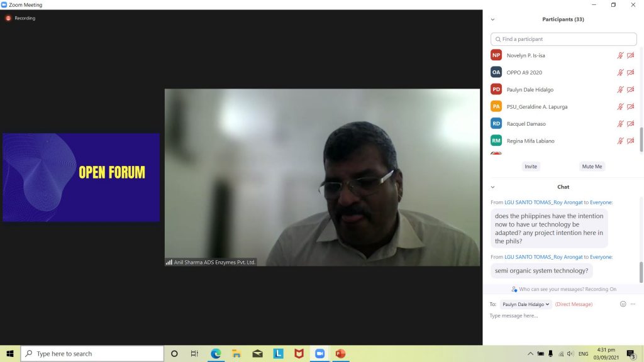Collapse the Chat panel chevron
The height and width of the screenshot is (362, 644).
pos(492,187)
